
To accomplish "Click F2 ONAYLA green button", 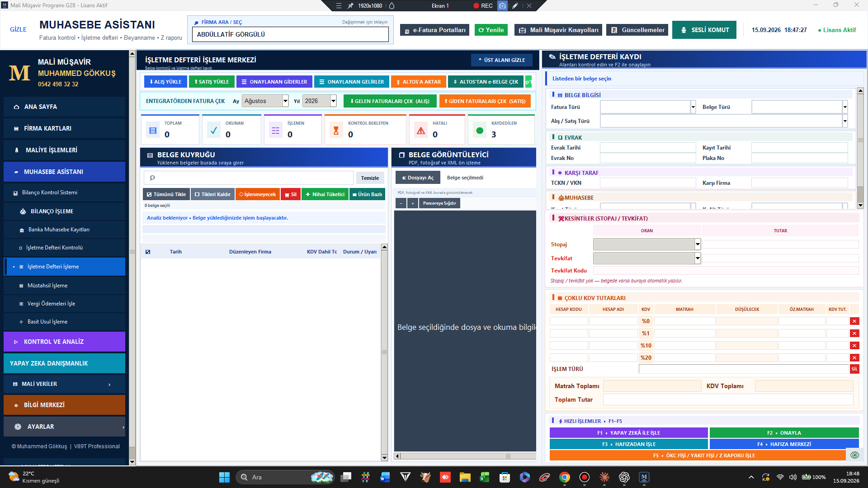I will tap(784, 433).
